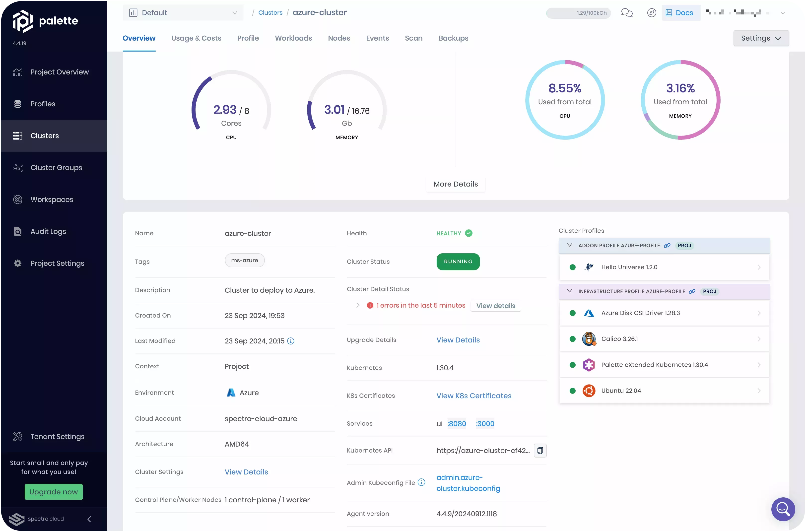Image resolution: width=806 pixels, height=532 pixels.
Task: Select the Clusters icon in the sidebar
Action: click(18, 135)
